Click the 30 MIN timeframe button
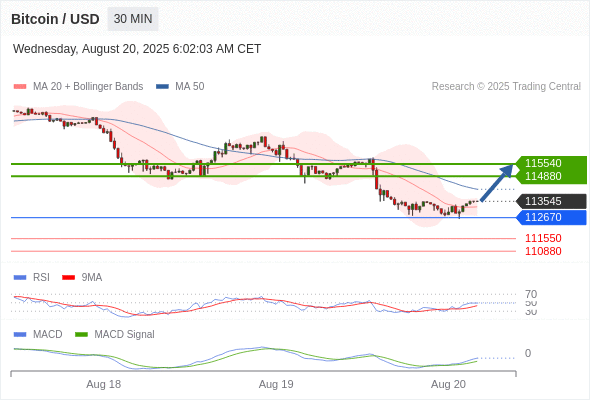Viewport: 590px width, 400px height. 133,19
